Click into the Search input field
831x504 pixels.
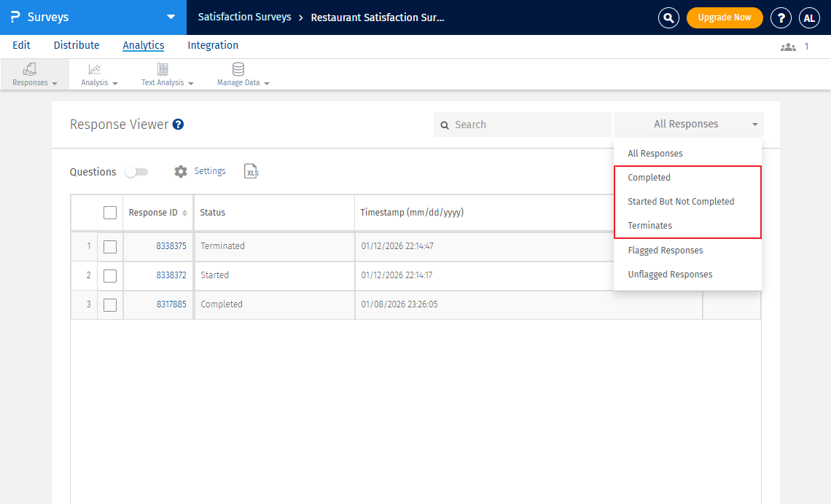pos(528,125)
